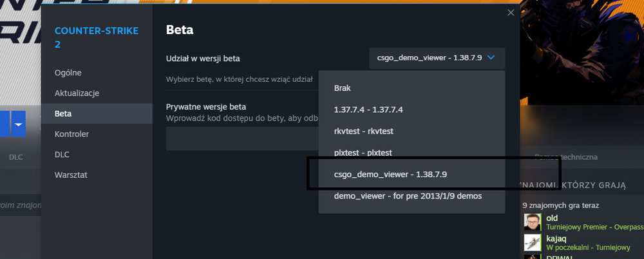This screenshot has height=259, width=644.
Task: Open Ogólne settings section
Action: (x=97, y=73)
